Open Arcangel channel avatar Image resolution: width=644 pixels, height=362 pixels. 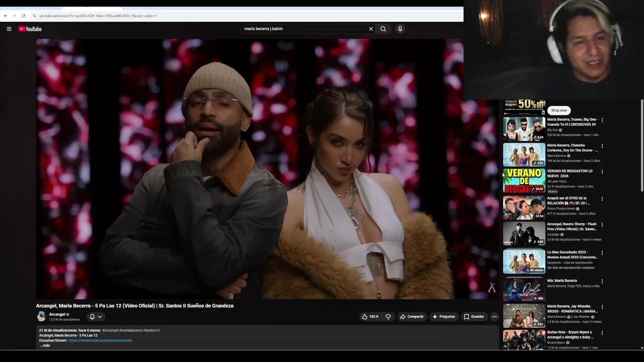pyautogui.click(x=41, y=316)
